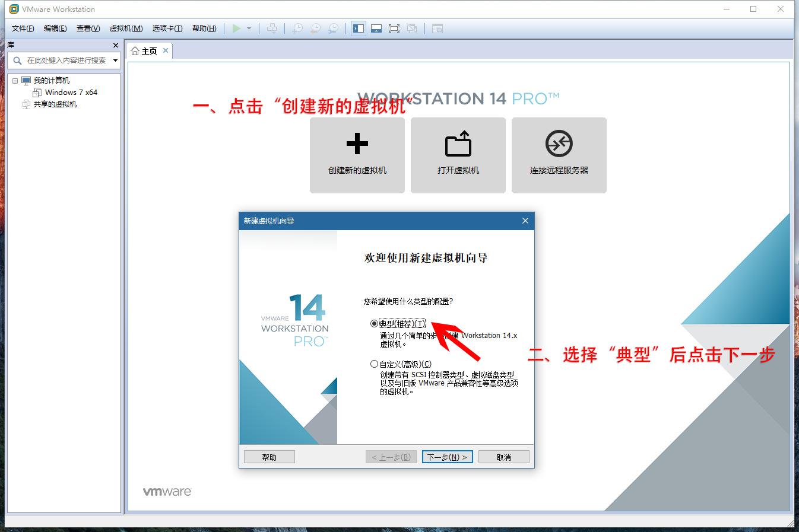799x532 pixels.
Task: Click the 连接远程服务器 tile
Action: [x=559, y=155]
